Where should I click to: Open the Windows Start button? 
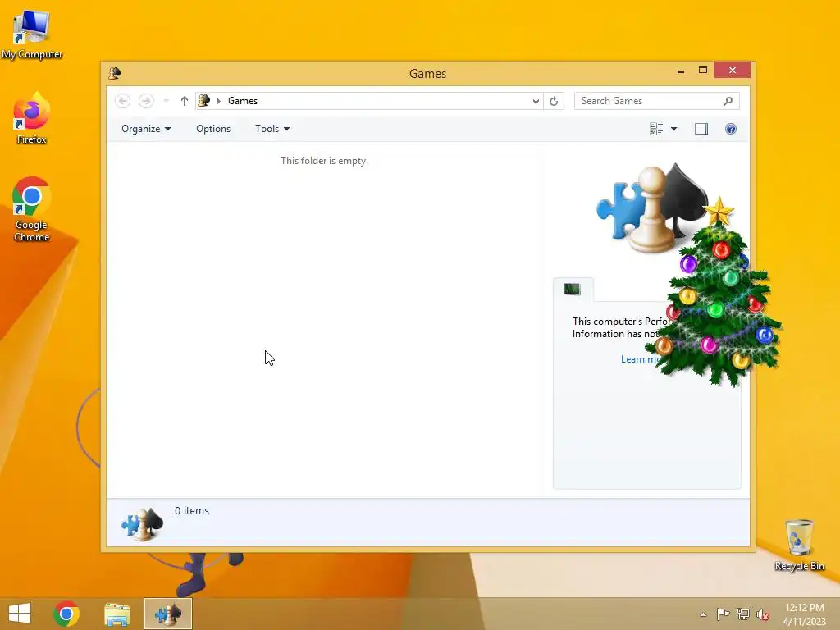point(20,614)
